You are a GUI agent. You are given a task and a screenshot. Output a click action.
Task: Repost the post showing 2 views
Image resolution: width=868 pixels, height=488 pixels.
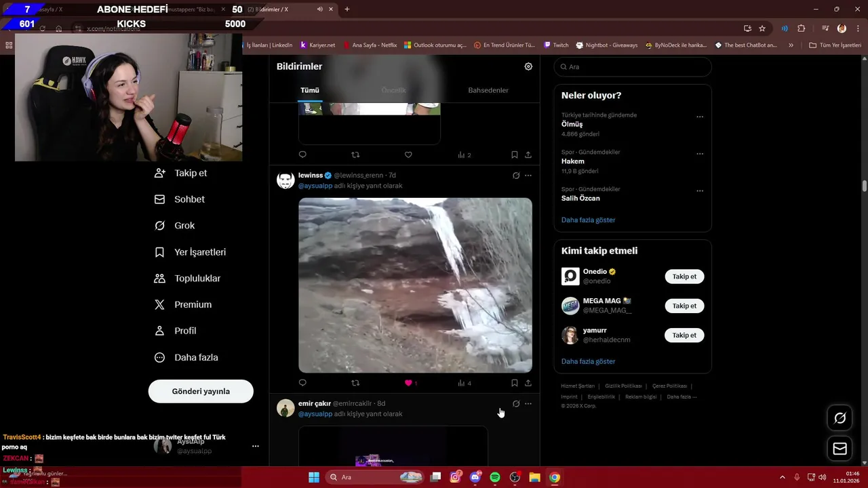355,155
